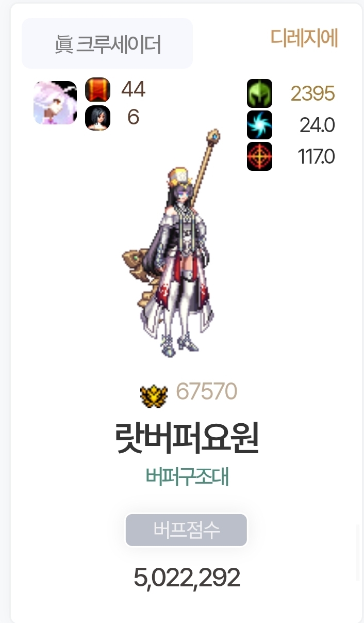Open the 버퍼구조대 adventure group link

[x=187, y=477]
